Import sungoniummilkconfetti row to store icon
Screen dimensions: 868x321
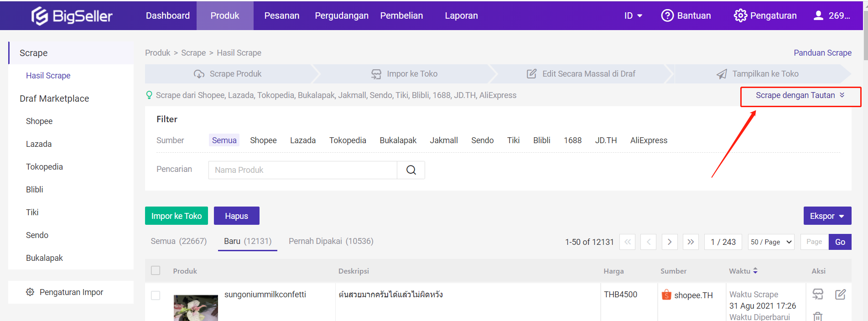[818, 294]
